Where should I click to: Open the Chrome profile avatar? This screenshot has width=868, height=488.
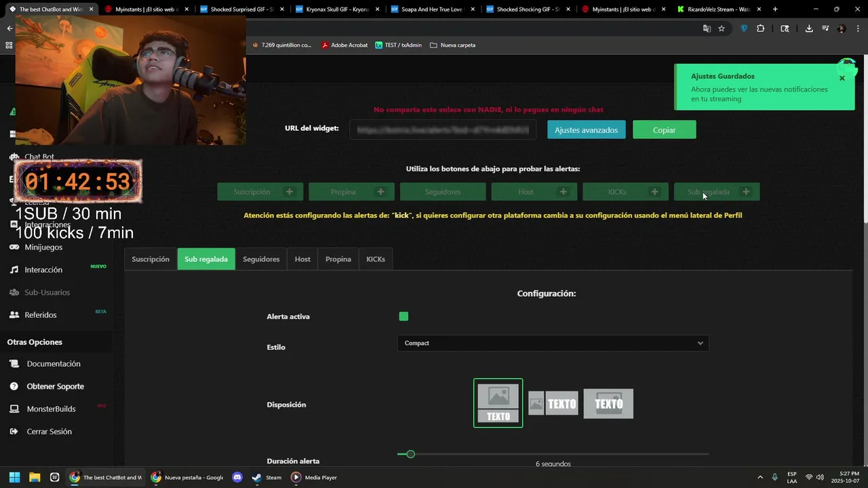pyautogui.click(x=842, y=28)
